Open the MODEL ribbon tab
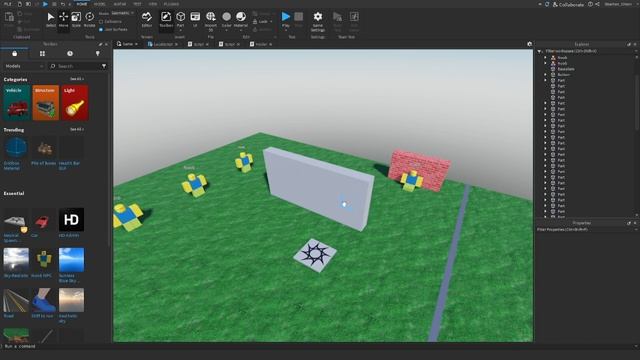 (x=100, y=4)
